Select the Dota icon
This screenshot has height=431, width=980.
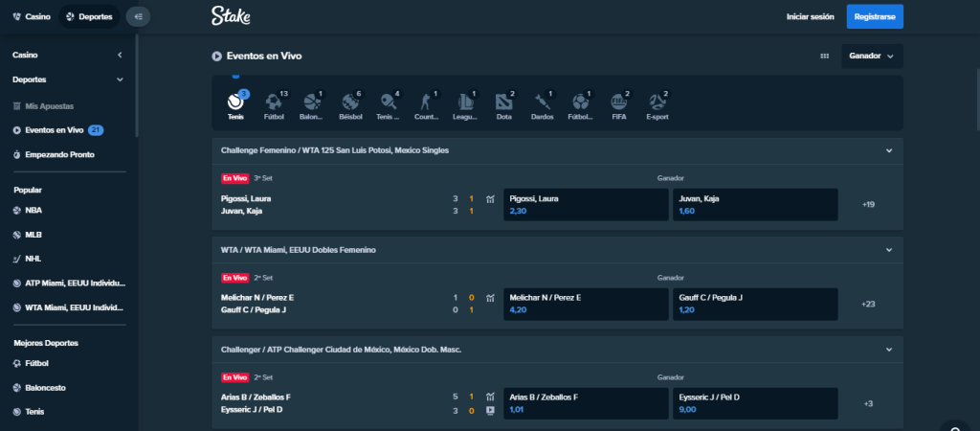(x=503, y=105)
